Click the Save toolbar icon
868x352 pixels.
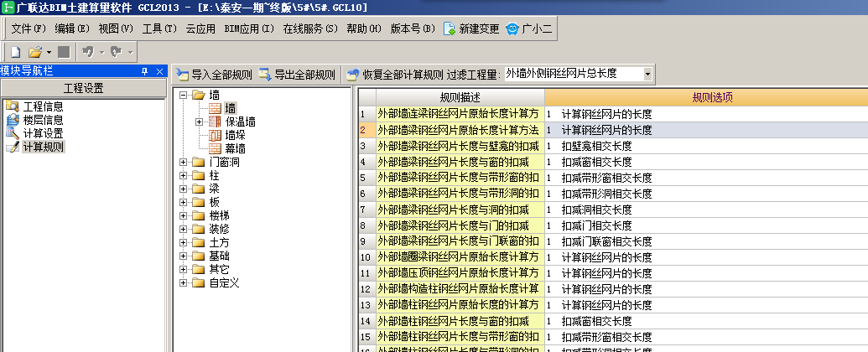click(x=64, y=52)
